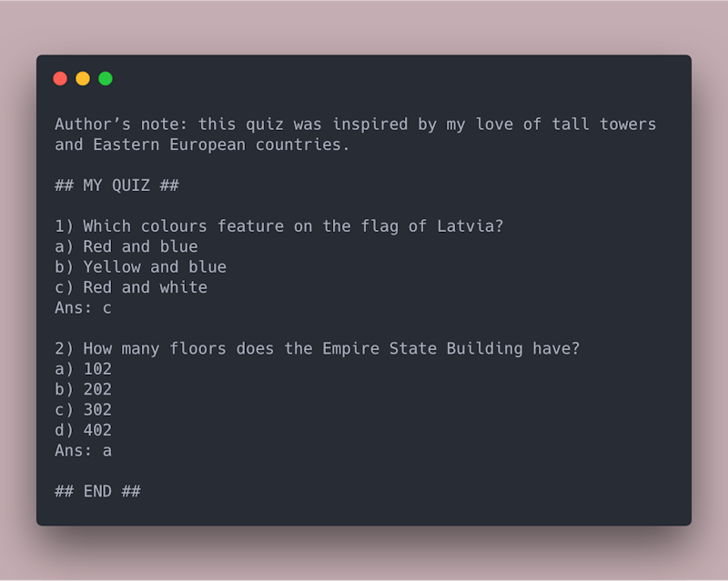Click the yellow traffic light button
The width and height of the screenshot is (728, 581).
pyautogui.click(x=82, y=78)
